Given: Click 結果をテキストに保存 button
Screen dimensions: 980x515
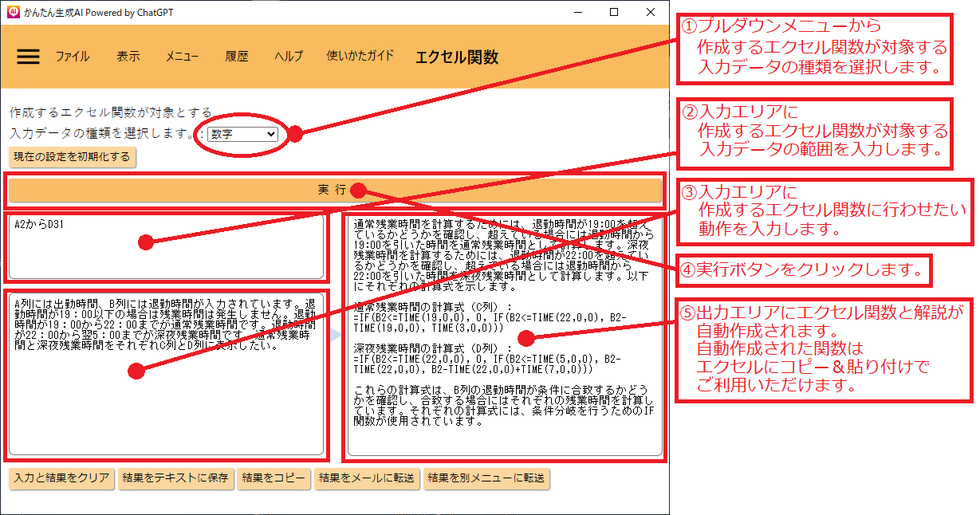Looking at the screenshot, I should coord(175,479).
